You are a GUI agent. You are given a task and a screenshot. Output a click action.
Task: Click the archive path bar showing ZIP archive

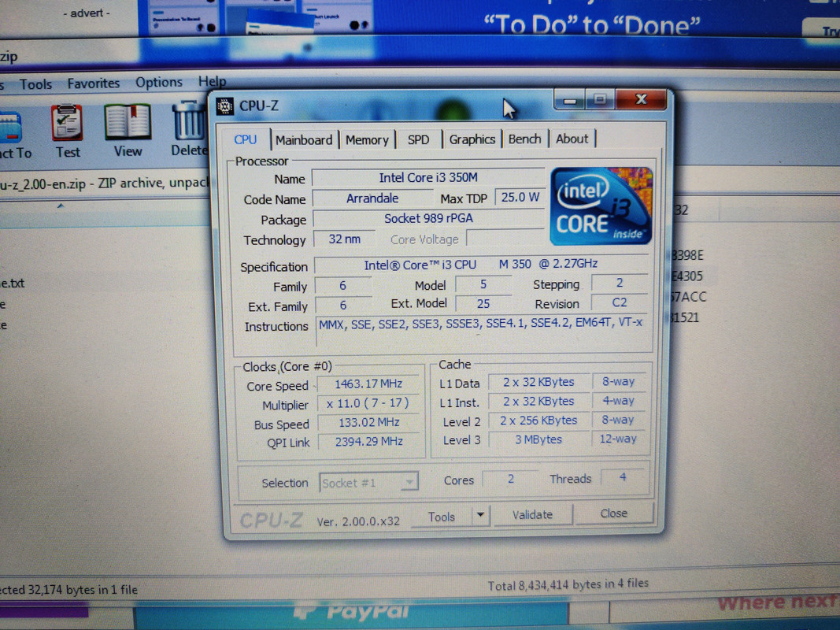pos(105,184)
